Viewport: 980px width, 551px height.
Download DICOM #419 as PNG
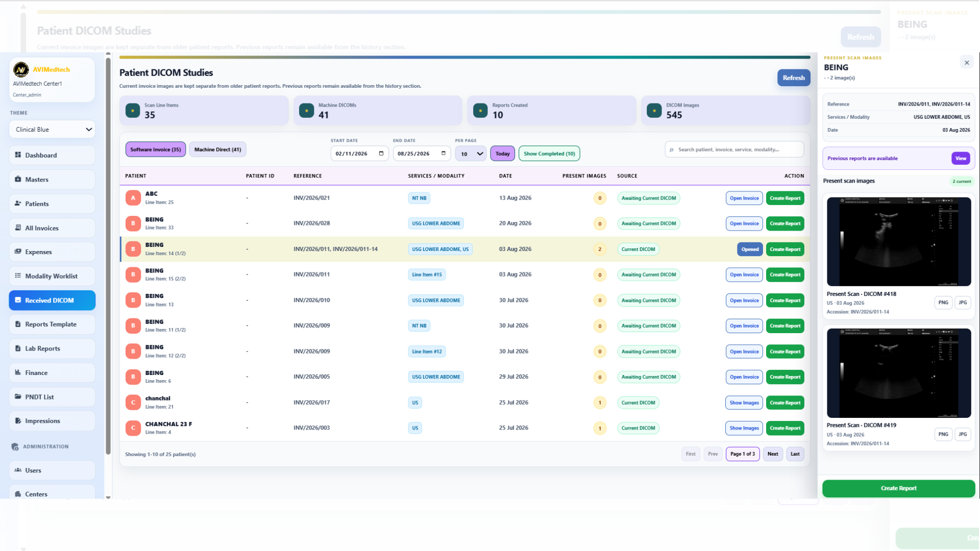(x=943, y=435)
